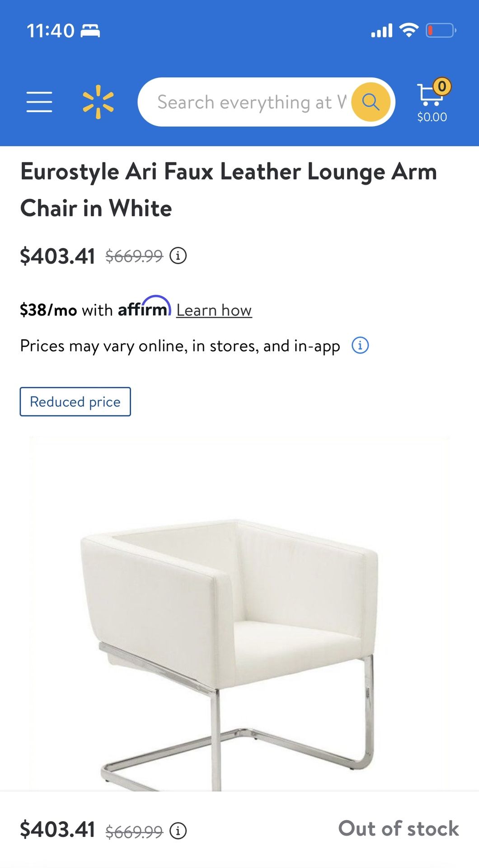Tap the "Reduced price" badge

pyautogui.click(x=75, y=401)
